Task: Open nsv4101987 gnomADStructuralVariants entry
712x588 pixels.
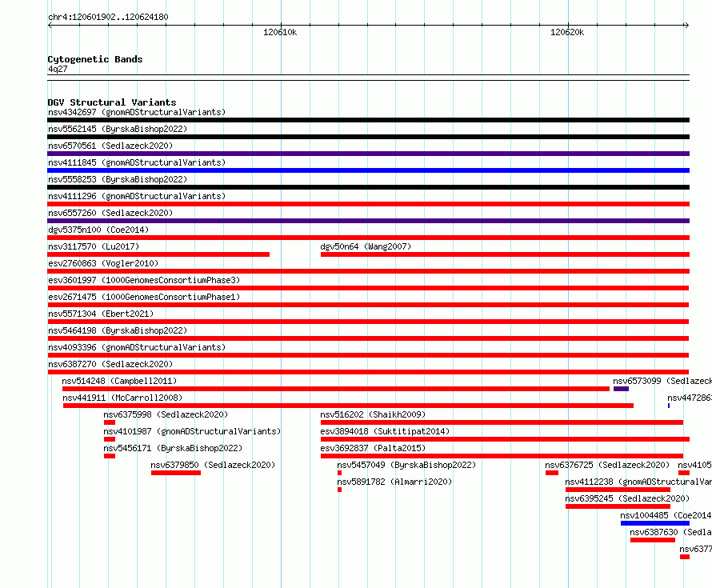Action: click(192, 431)
